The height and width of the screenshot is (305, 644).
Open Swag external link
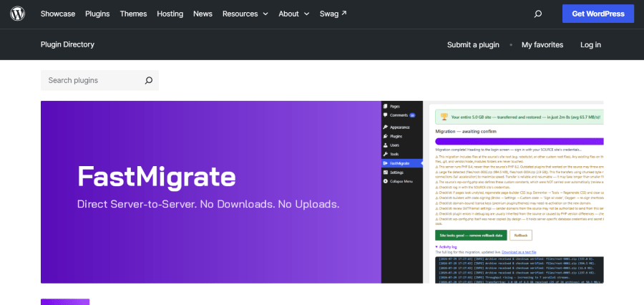pos(333,14)
